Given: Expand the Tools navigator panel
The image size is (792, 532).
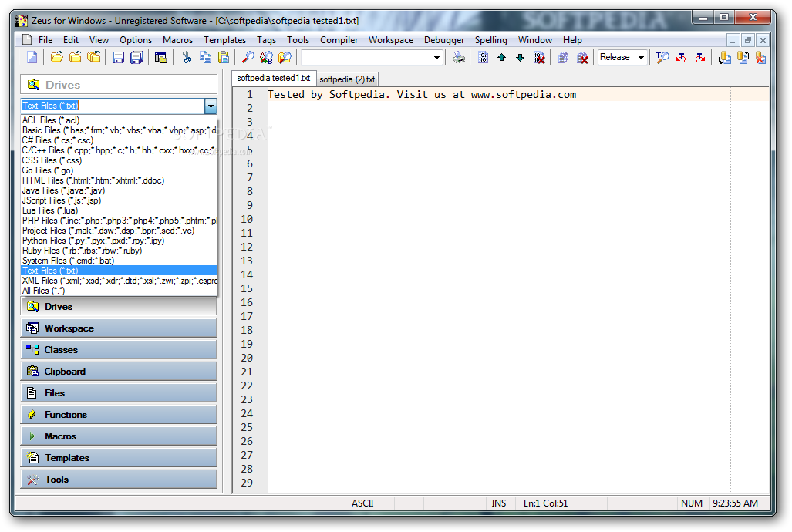Looking at the screenshot, I should pos(119,479).
